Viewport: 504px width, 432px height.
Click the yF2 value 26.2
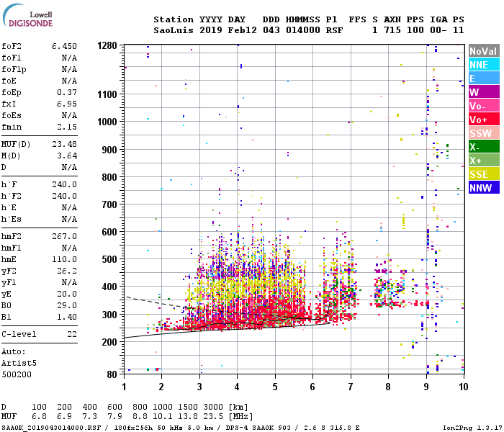click(x=67, y=271)
